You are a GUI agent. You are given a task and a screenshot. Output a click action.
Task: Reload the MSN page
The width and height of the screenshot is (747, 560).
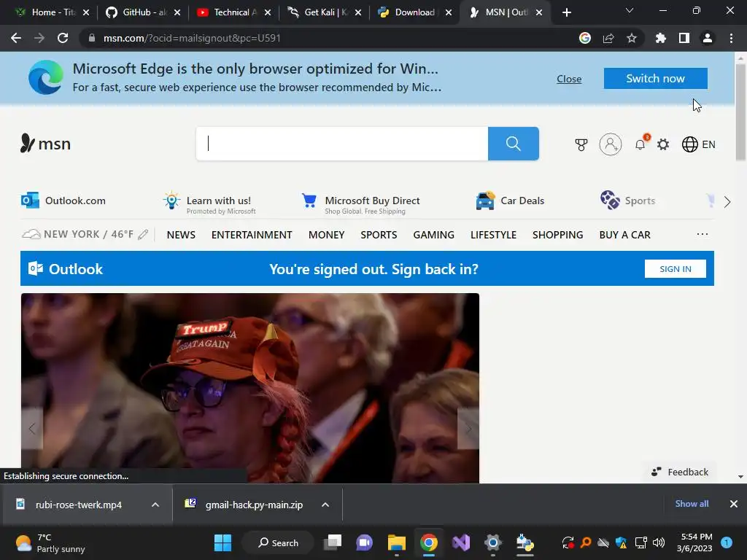pyautogui.click(x=63, y=38)
